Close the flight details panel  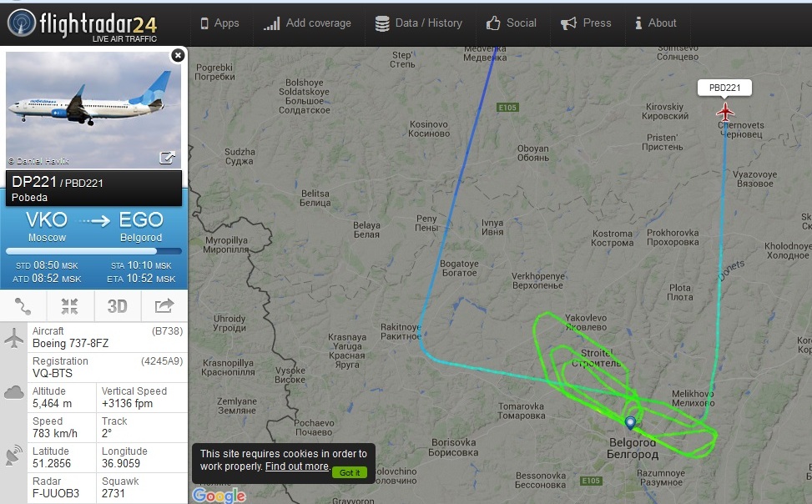178,55
